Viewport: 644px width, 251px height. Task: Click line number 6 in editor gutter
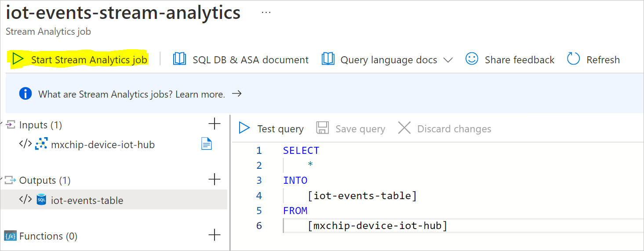pyautogui.click(x=259, y=226)
